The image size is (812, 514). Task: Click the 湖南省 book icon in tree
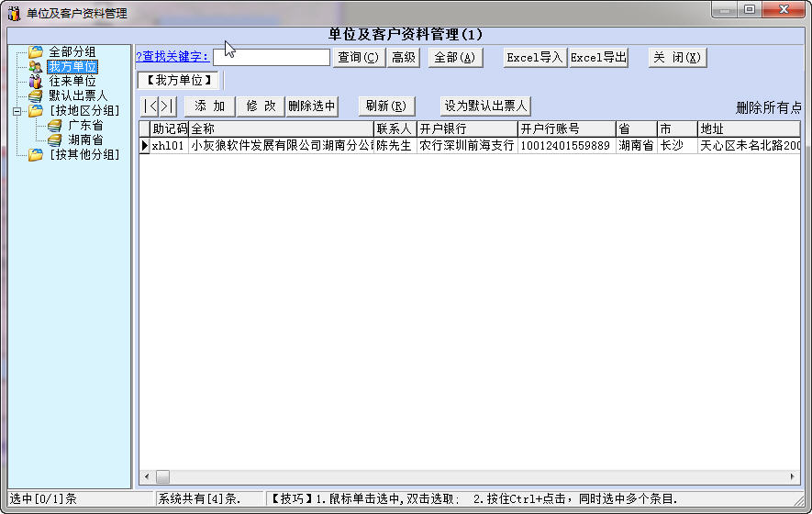pyautogui.click(x=55, y=140)
